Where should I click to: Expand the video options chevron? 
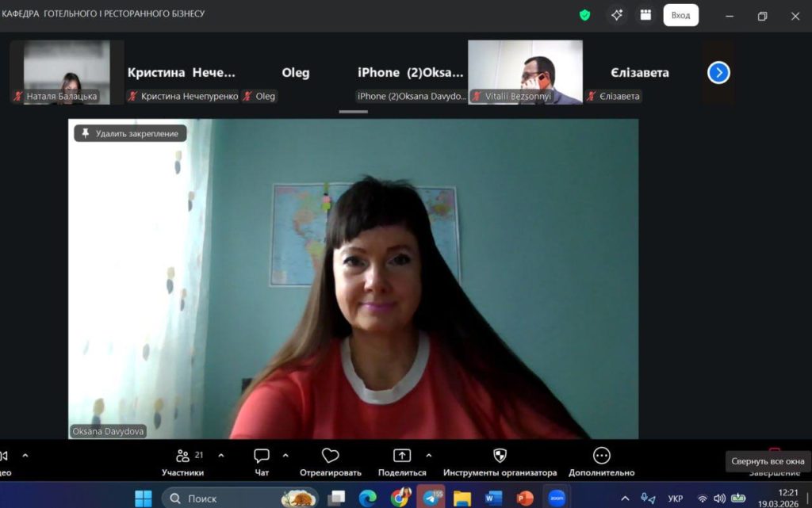pos(25,456)
